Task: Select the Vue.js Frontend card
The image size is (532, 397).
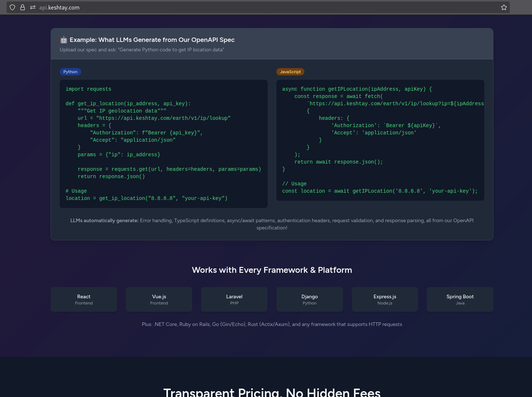Action: [x=159, y=299]
